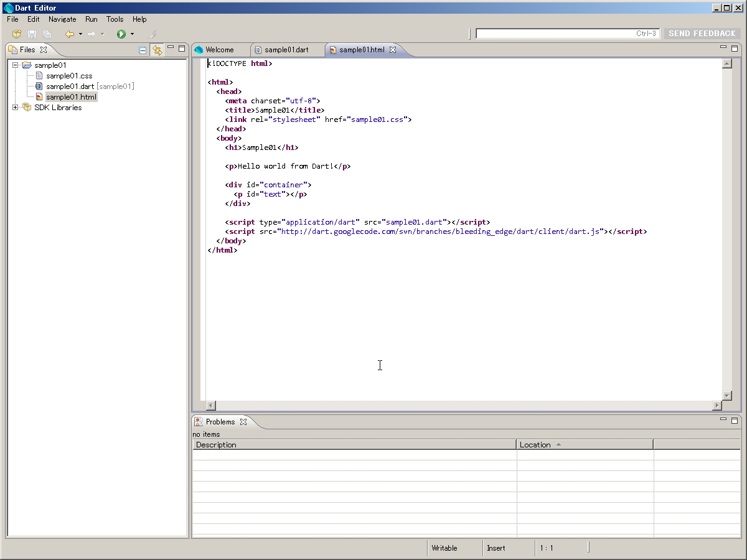Open the Run button dropdown arrow
The width and height of the screenshot is (747, 560).
[132, 34]
